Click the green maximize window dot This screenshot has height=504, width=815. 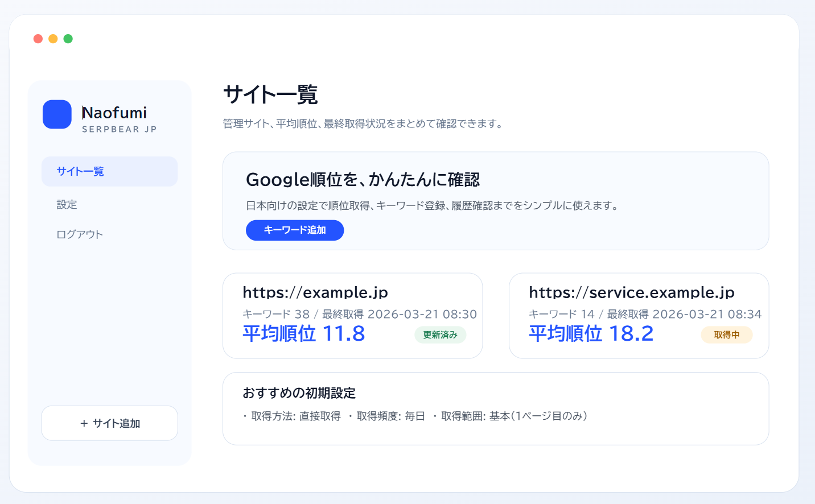point(68,39)
